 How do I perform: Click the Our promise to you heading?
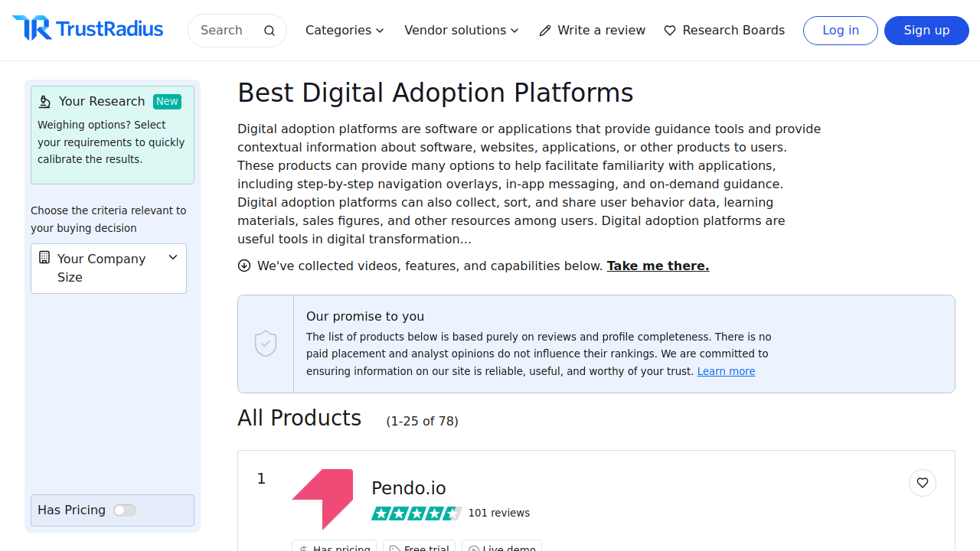[x=365, y=316]
